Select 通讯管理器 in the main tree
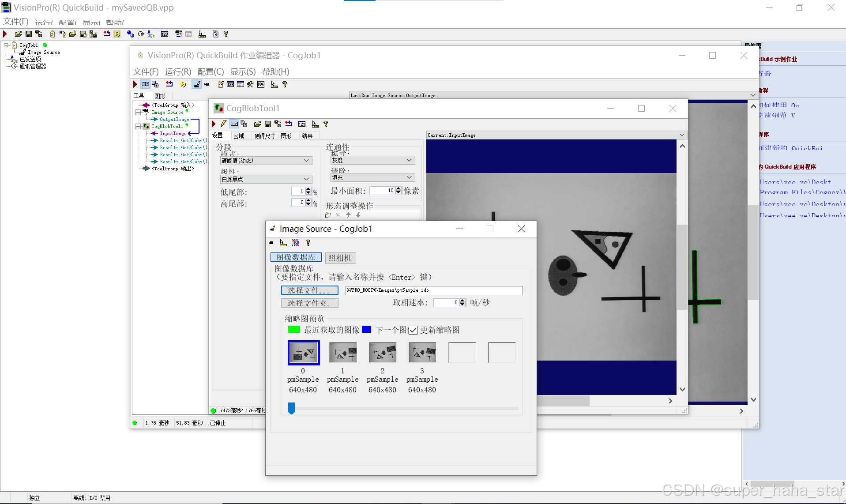846x504 pixels. pyautogui.click(x=33, y=66)
